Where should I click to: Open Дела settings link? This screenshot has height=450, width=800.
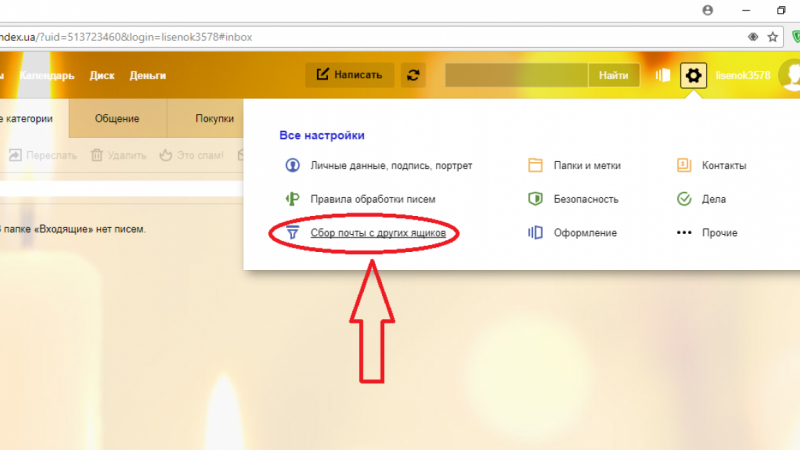[x=714, y=199]
